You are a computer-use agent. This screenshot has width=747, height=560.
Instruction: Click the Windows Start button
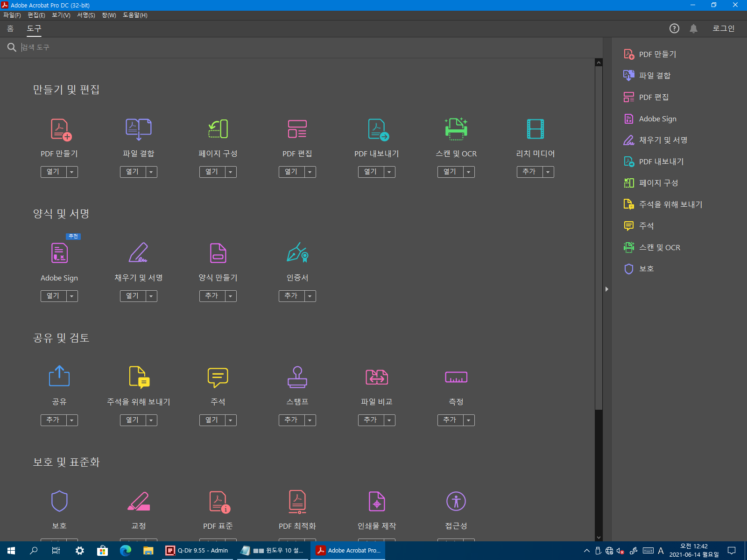[11, 551]
